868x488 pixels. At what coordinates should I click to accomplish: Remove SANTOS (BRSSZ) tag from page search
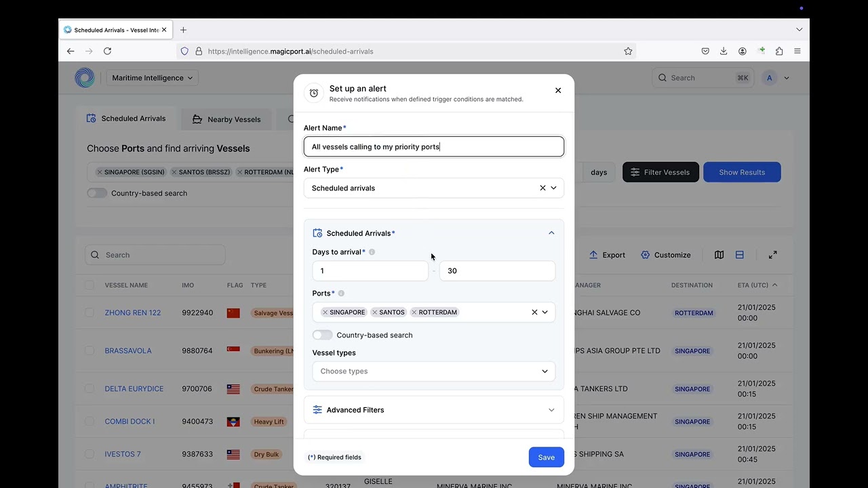click(174, 172)
